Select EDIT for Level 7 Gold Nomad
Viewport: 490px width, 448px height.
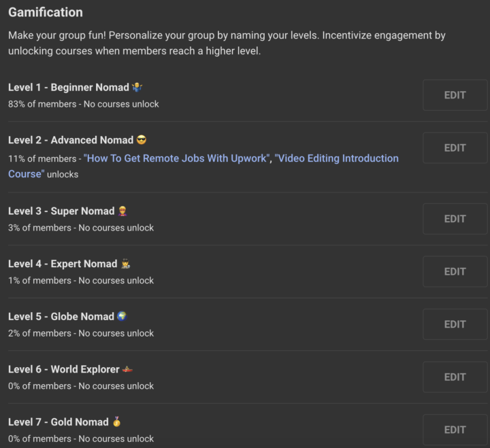coord(455,430)
